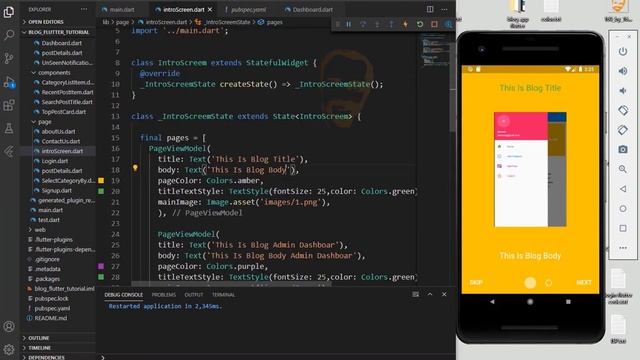
Task: Maximize the debug panel with chevron
Action: (430, 294)
